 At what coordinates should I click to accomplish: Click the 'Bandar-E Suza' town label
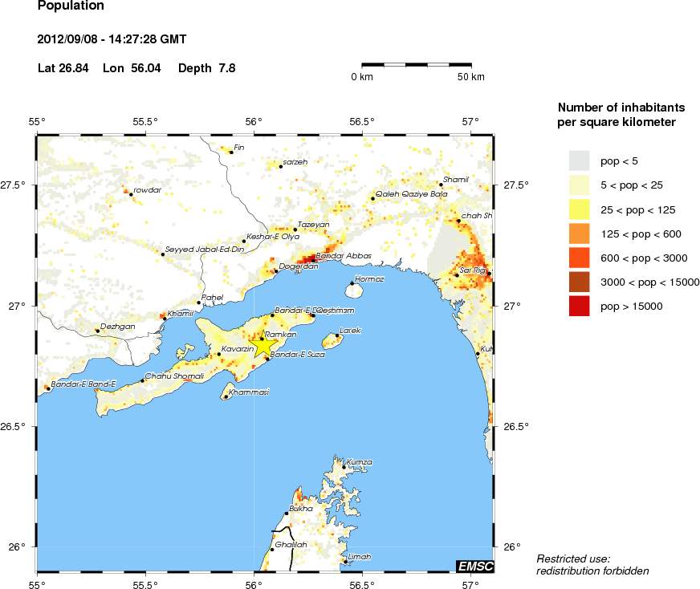[297, 355]
